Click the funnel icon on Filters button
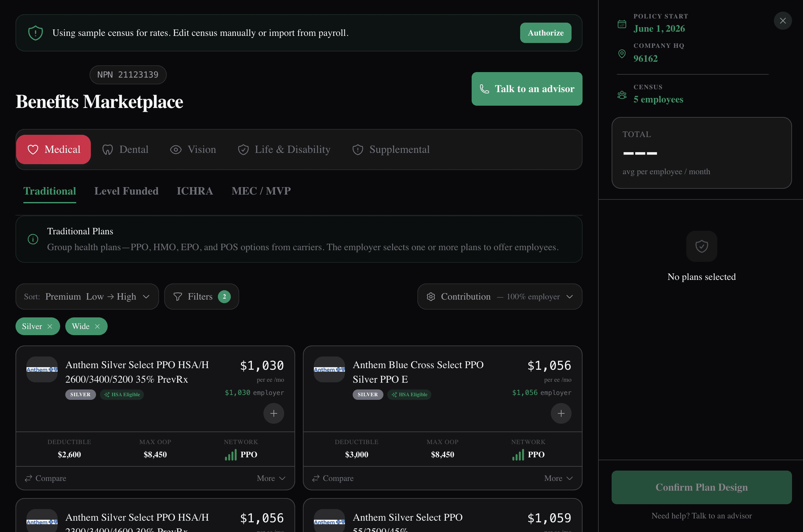Image resolution: width=803 pixels, height=532 pixels. tap(178, 296)
